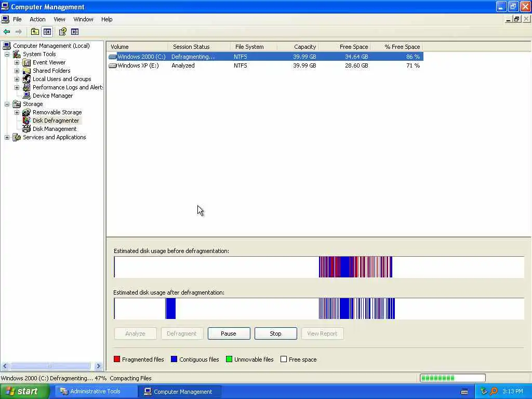The height and width of the screenshot is (399, 532).
Task: Click Computer Management taskbar button
Action: point(180,392)
